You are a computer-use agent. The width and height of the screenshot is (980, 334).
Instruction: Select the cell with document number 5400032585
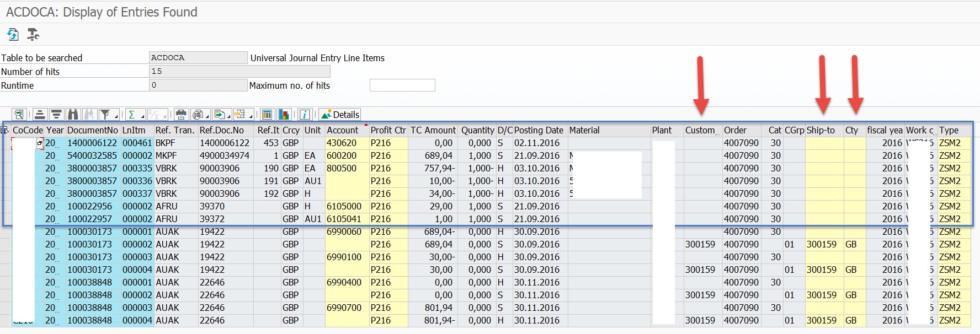pos(92,155)
